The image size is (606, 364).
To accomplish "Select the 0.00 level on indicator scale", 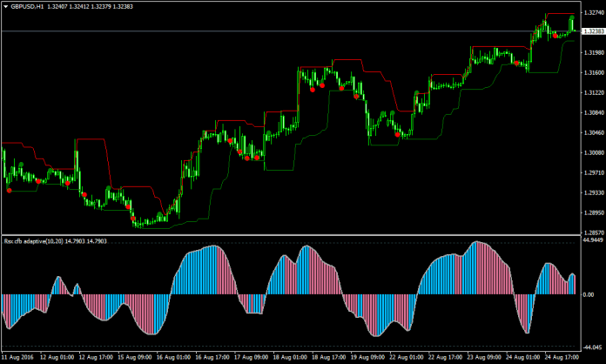I will click(589, 294).
